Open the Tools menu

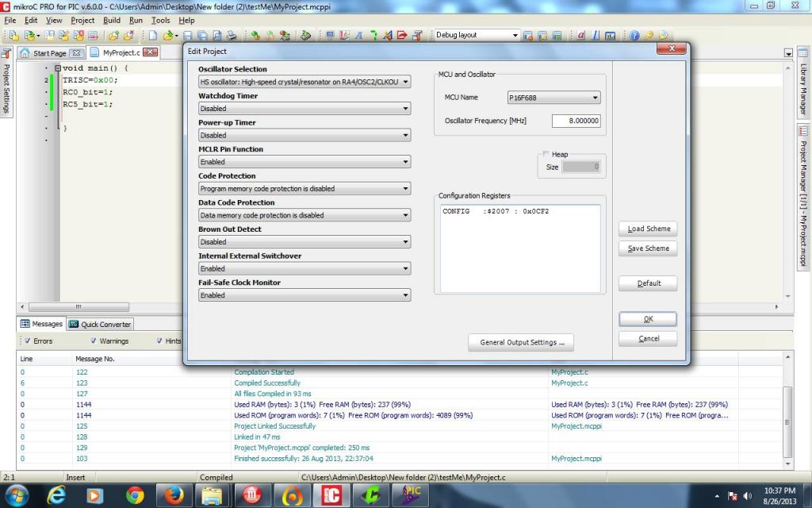pos(160,20)
